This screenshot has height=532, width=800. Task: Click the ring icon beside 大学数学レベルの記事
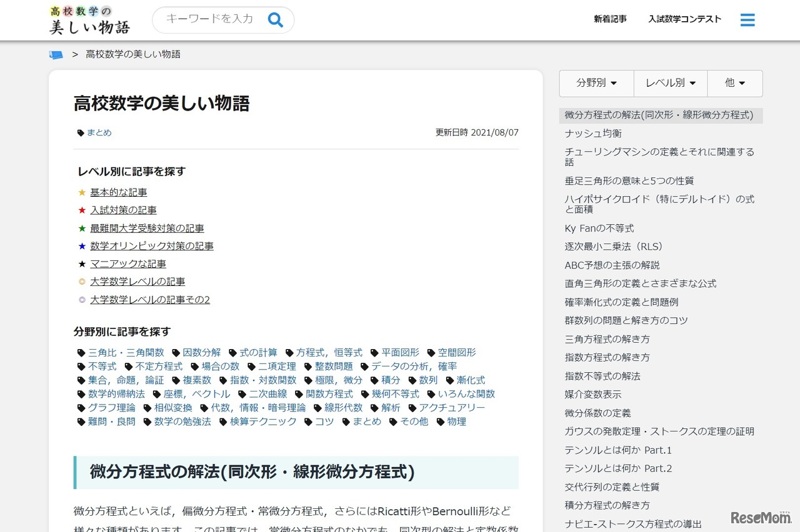click(x=82, y=281)
